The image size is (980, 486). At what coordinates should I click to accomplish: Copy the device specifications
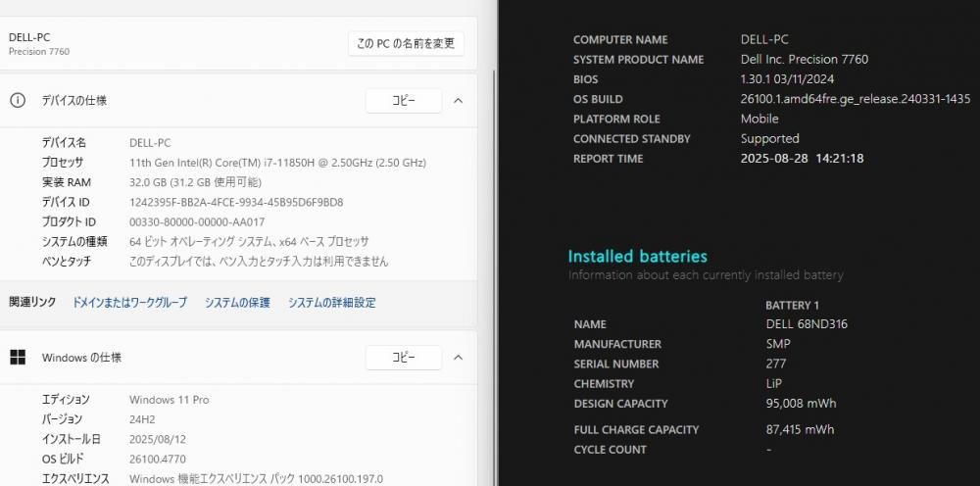[x=403, y=101]
